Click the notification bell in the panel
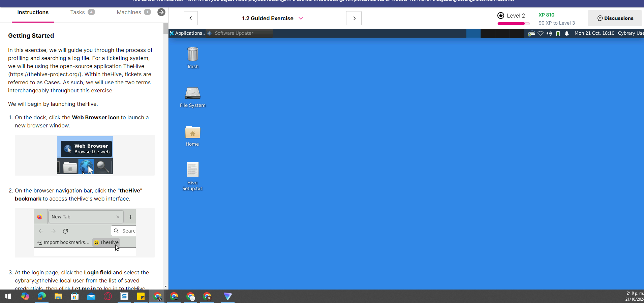The width and height of the screenshot is (644, 303). [x=567, y=33]
